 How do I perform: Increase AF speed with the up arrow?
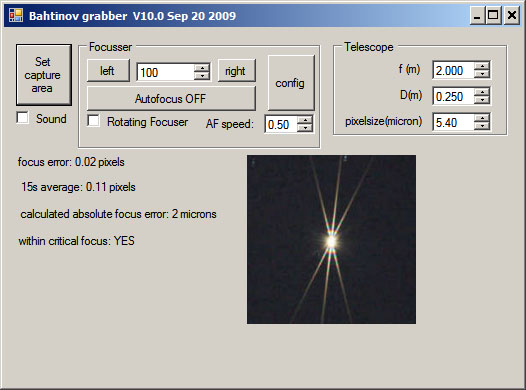click(305, 120)
